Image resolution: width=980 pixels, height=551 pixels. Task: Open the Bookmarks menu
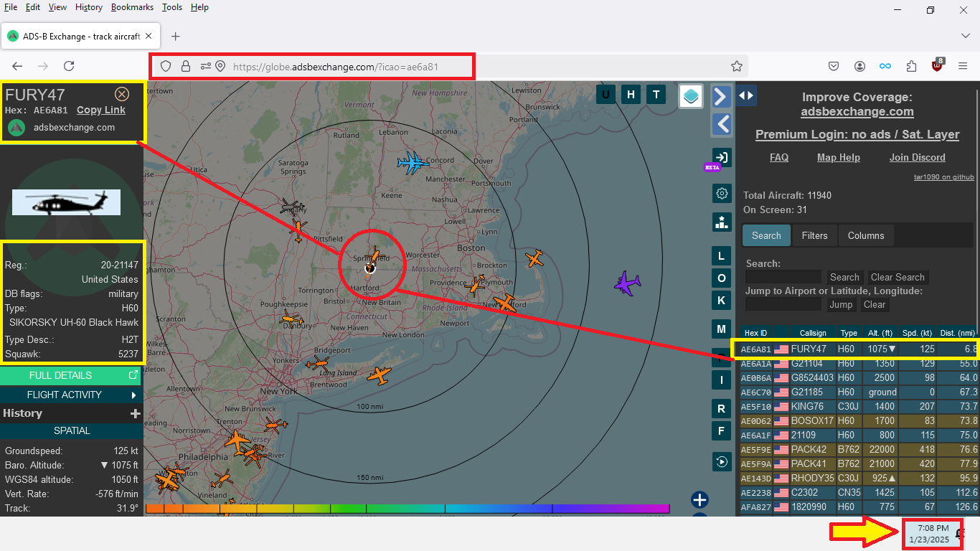132,7
